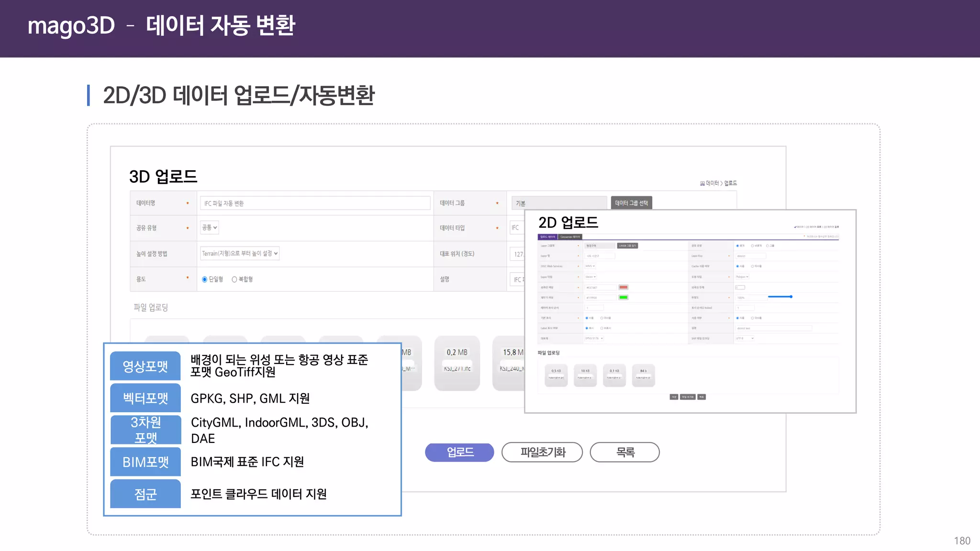The width and height of the screenshot is (980, 551).
Task: Click the blue transparency slider
Action: (x=780, y=297)
